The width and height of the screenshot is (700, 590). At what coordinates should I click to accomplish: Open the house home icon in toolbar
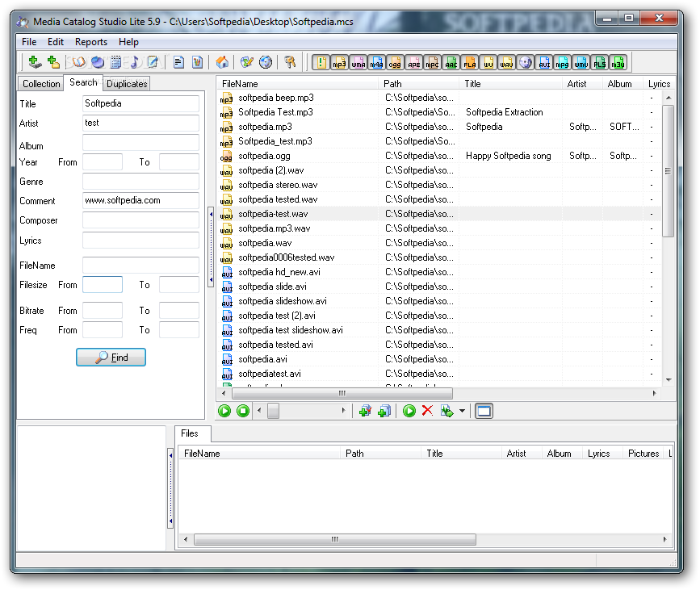click(222, 62)
